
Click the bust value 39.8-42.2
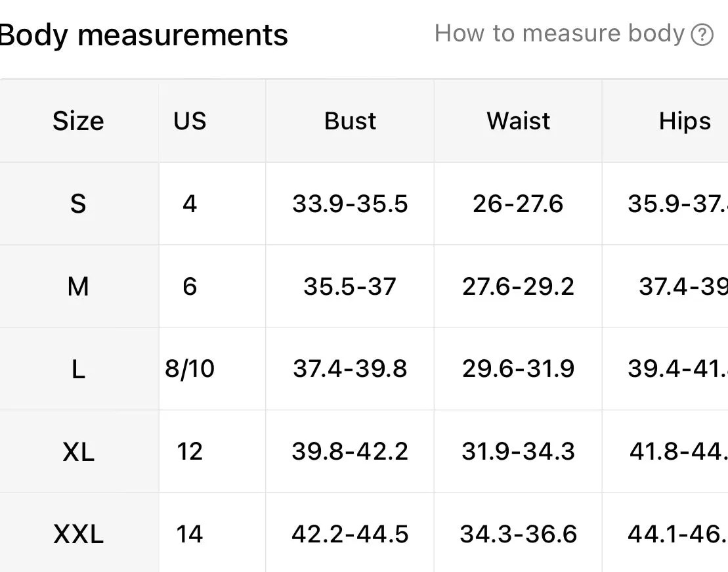(350, 451)
